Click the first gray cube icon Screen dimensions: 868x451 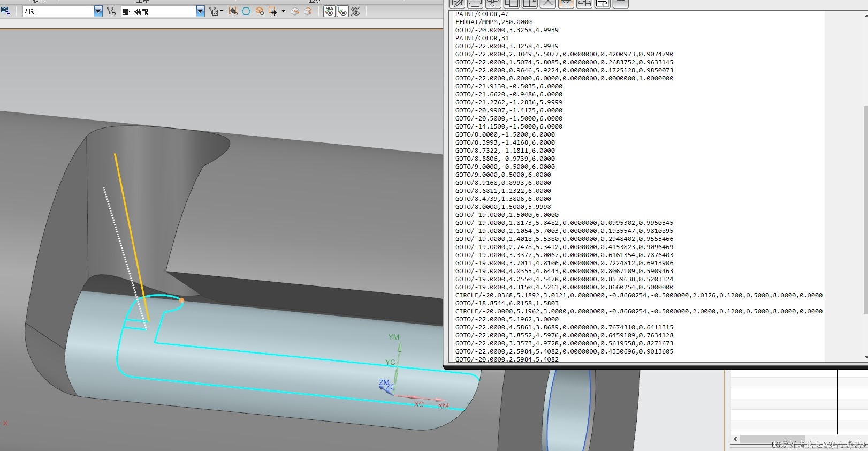pos(295,11)
